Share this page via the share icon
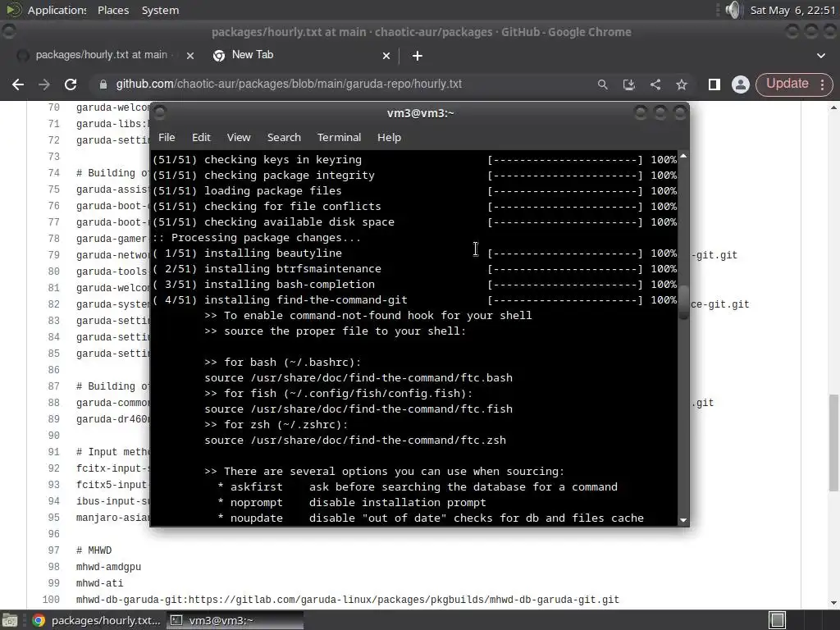The image size is (840, 630). click(655, 84)
